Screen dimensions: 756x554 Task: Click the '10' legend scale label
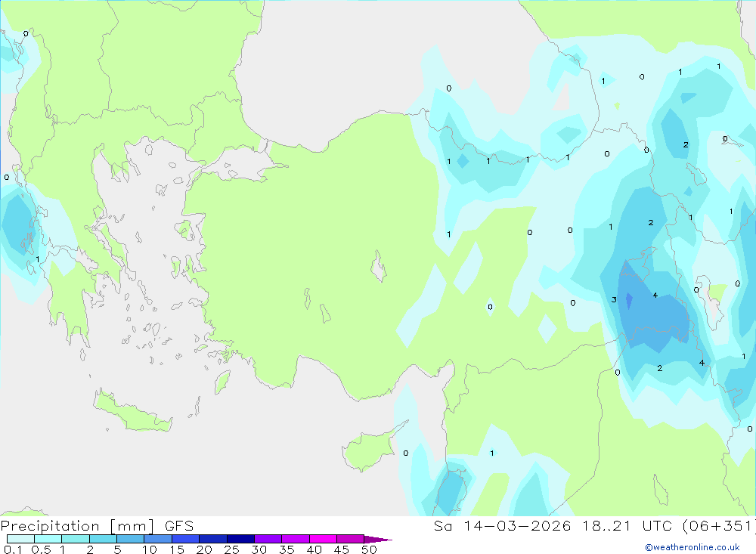pos(150,549)
